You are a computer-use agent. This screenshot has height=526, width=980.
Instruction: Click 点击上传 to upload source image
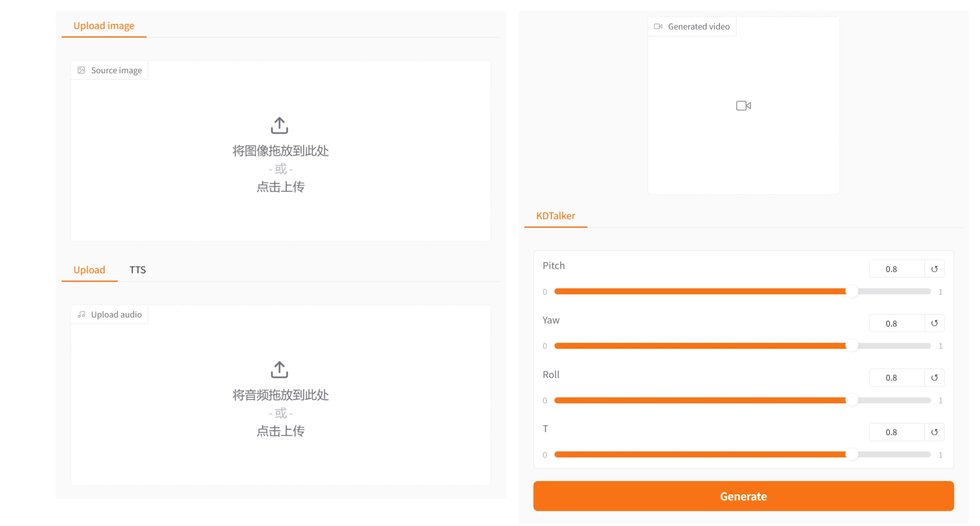(x=280, y=187)
